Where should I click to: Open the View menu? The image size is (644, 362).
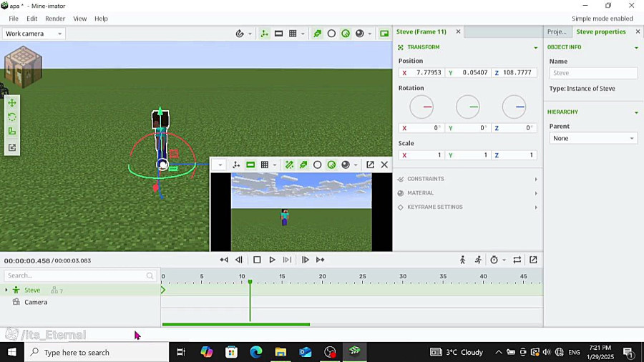tap(79, 19)
